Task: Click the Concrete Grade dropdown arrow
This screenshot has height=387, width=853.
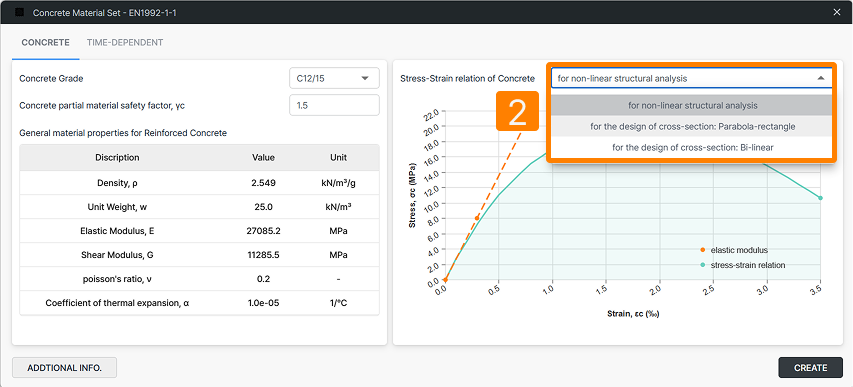Action: 364,78
